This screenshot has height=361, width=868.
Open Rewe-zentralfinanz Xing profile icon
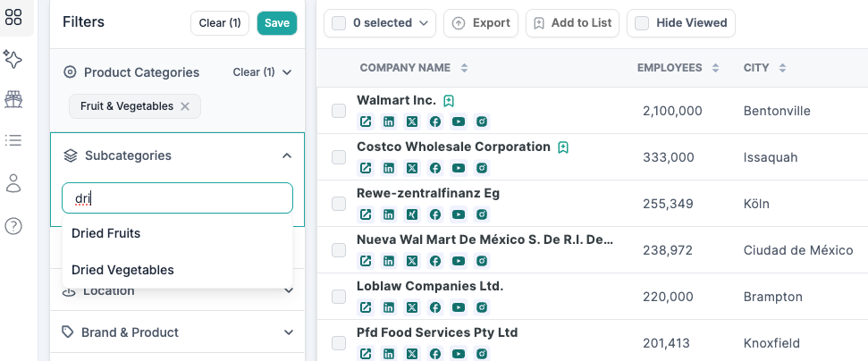click(x=412, y=214)
